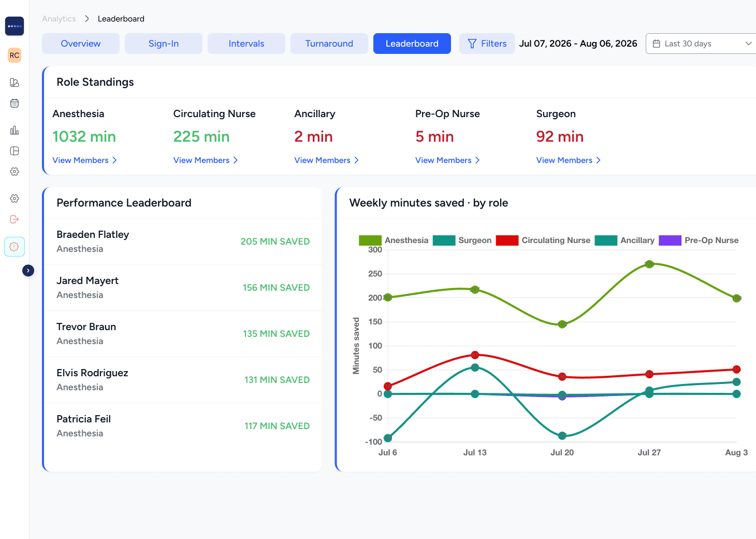Click the gear icon just below the layout icon

[14, 172]
